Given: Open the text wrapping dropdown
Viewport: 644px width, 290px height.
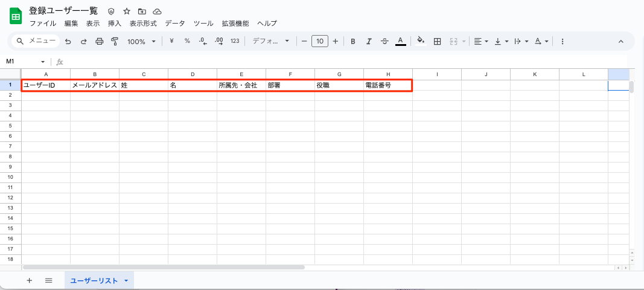Looking at the screenshot, I should [x=521, y=41].
